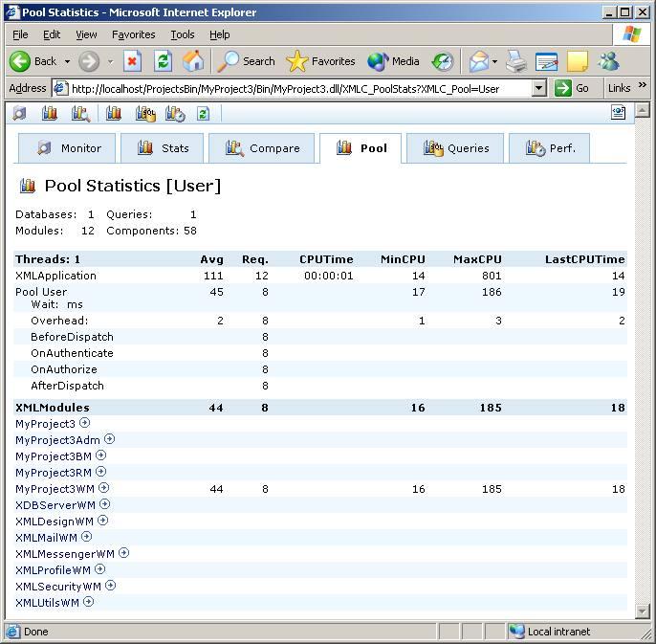Image resolution: width=656 pixels, height=644 pixels.
Task: Open the History icon in toolbar
Action: 442,61
